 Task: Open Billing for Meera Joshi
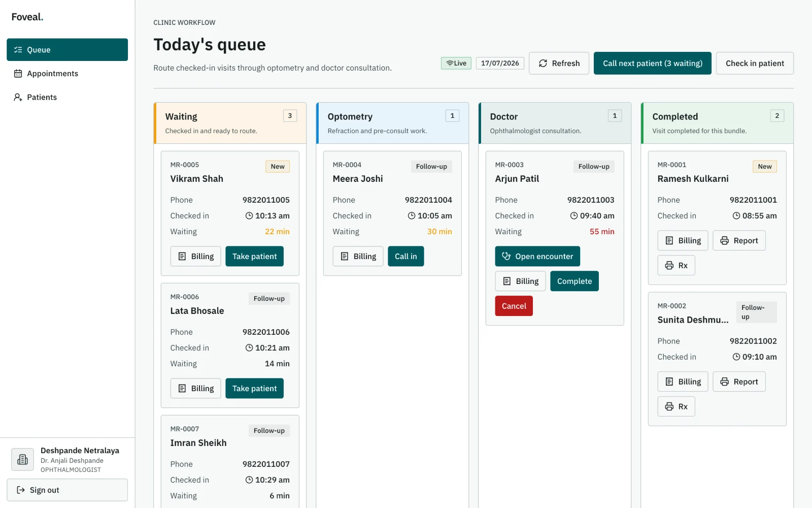[358, 257]
